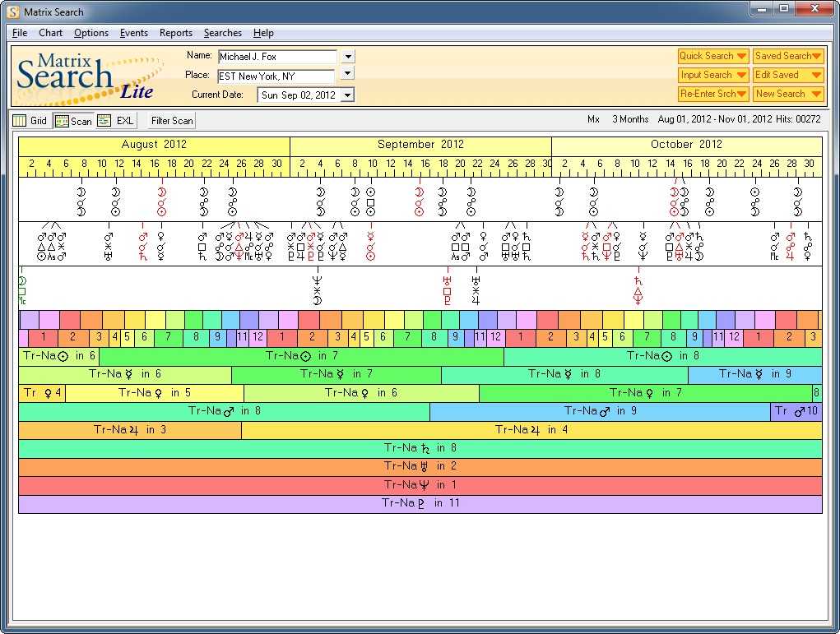Screen dimensions: 840x634
Task: Select the Tr-Na Uranus in 2 bar
Action: pyautogui.click(x=420, y=466)
